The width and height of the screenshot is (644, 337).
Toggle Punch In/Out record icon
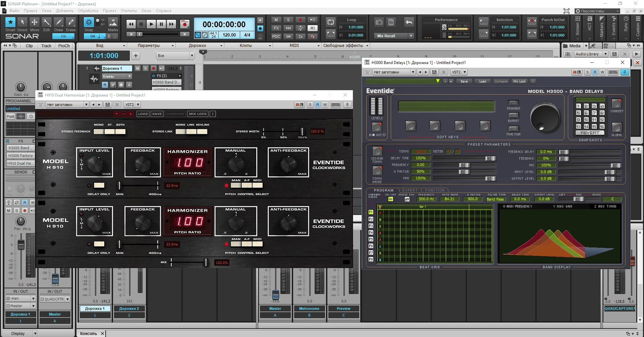click(x=532, y=22)
